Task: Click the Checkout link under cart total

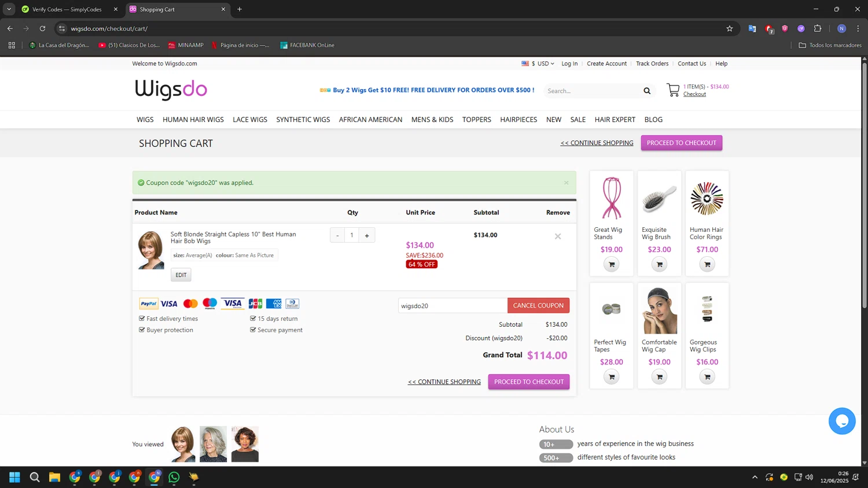Action: [694, 94]
